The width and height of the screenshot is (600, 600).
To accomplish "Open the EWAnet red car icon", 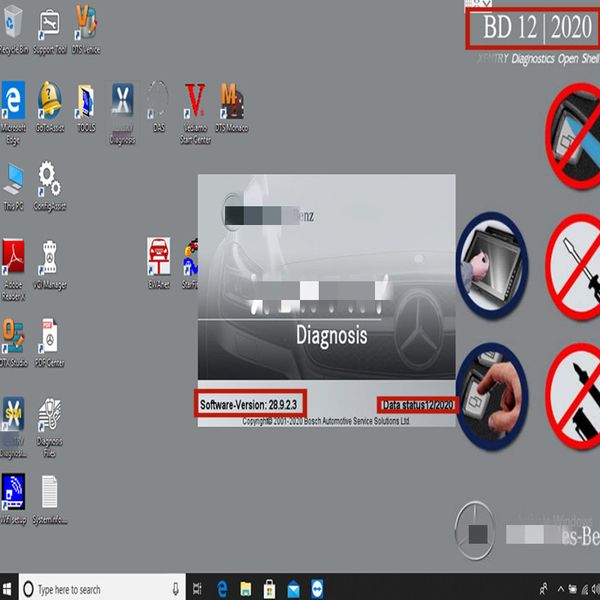I will [x=158, y=263].
